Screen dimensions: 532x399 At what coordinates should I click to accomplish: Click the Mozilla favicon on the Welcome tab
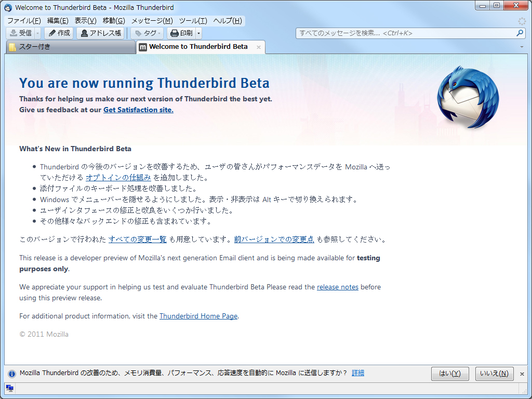coord(142,47)
